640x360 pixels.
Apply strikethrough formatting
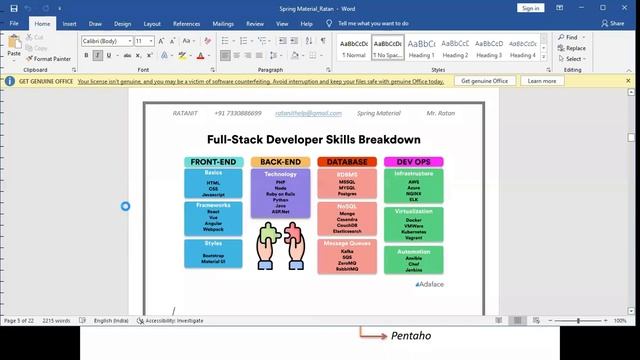[127, 55]
